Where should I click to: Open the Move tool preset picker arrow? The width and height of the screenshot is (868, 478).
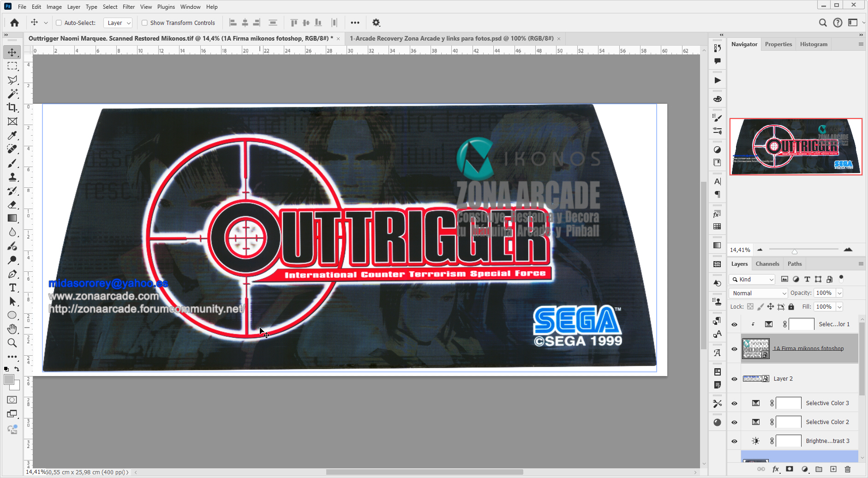point(46,23)
